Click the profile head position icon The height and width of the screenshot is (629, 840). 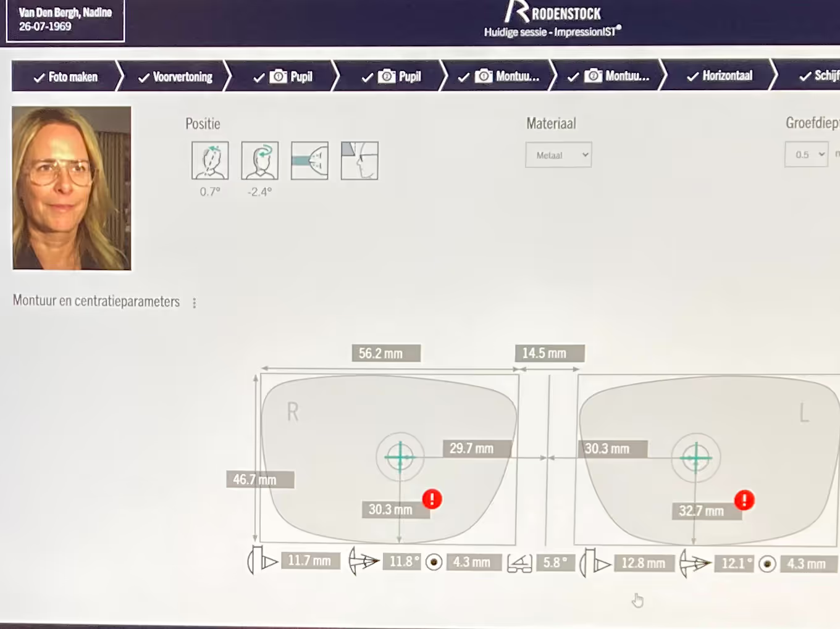point(359,160)
